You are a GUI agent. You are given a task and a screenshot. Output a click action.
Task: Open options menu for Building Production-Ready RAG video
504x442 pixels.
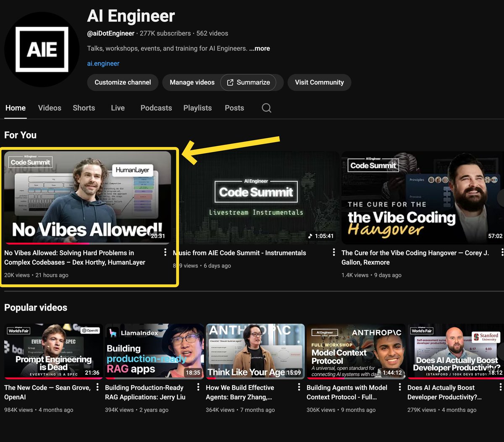198,387
